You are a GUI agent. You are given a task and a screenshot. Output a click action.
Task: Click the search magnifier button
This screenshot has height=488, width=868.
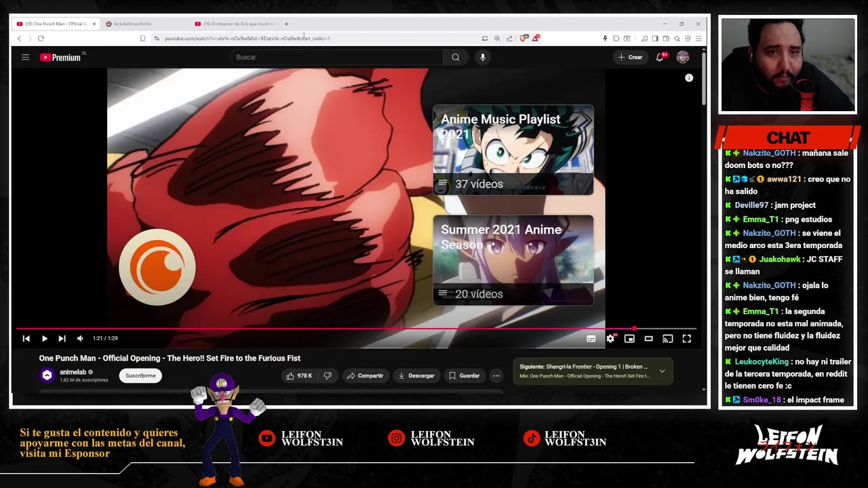point(456,57)
